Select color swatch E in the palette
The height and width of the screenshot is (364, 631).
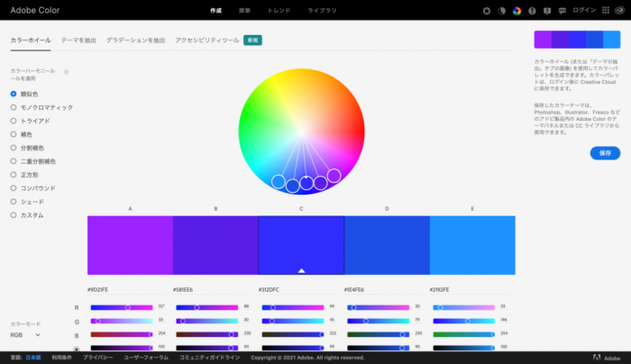tap(471, 245)
